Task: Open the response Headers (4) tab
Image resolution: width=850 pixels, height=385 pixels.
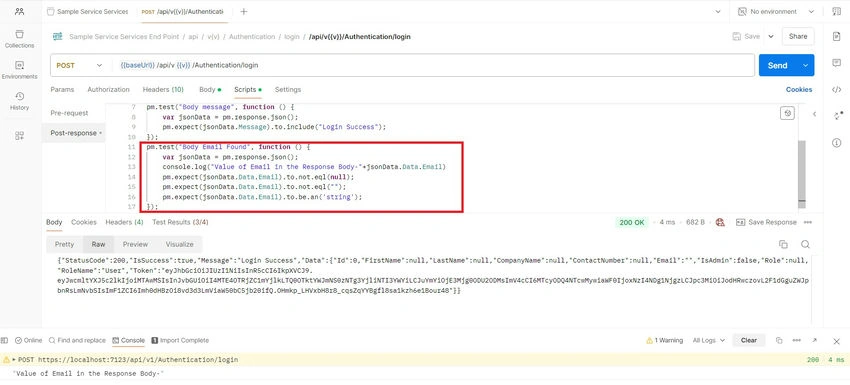Action: [124, 222]
